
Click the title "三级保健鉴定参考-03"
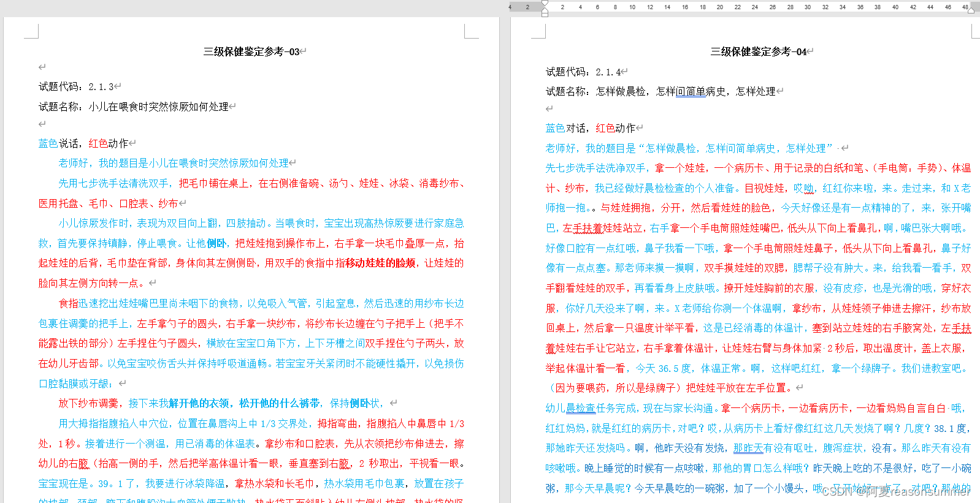[x=251, y=51]
